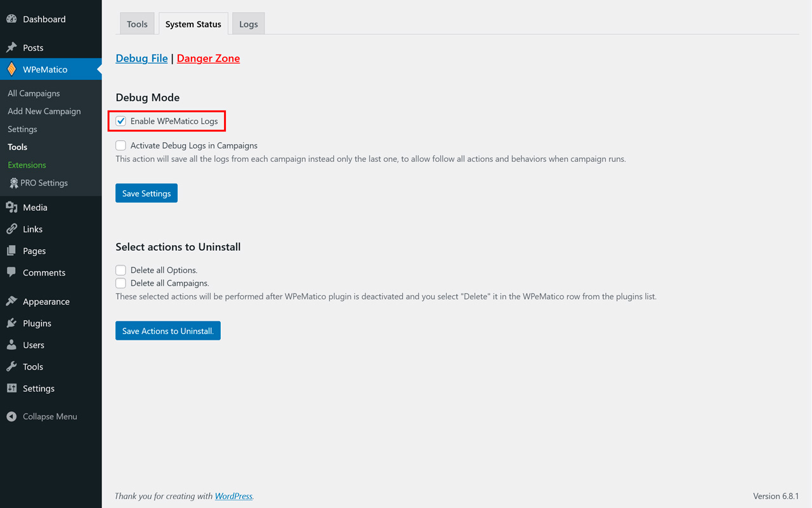The width and height of the screenshot is (812, 508).
Task: Open Add New Campaign submenu item
Action: 44,111
